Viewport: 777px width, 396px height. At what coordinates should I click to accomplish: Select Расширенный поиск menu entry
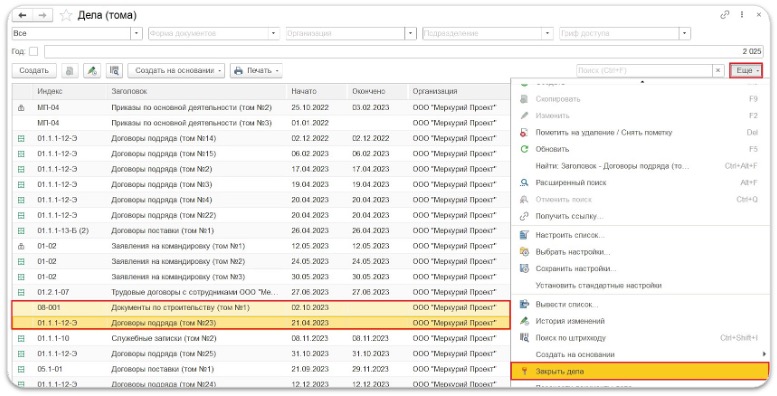tap(639, 183)
